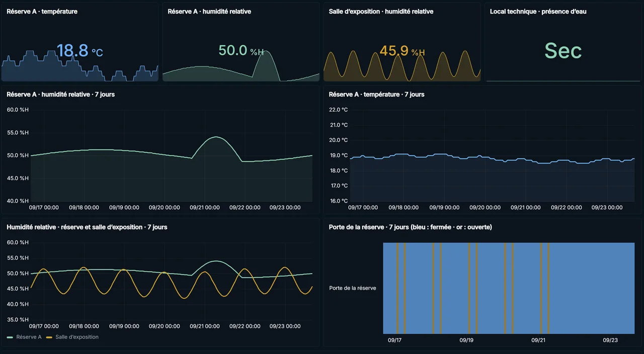The height and width of the screenshot is (354, 644).
Task: Select the "19.0 °C" axis label
Action: coord(338,155)
